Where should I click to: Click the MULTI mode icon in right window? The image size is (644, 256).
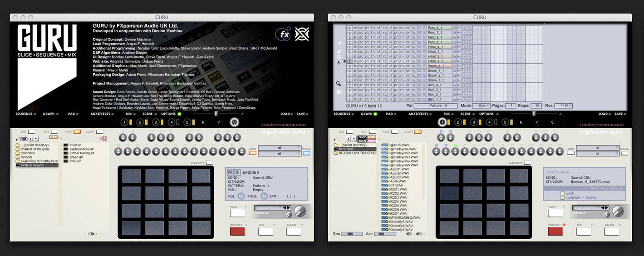[x=362, y=141]
